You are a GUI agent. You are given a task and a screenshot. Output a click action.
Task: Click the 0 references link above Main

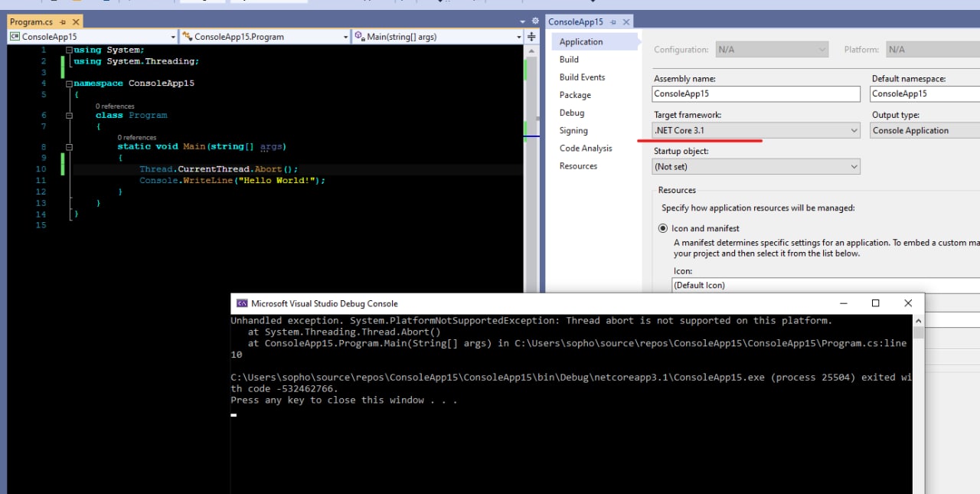pyautogui.click(x=137, y=138)
